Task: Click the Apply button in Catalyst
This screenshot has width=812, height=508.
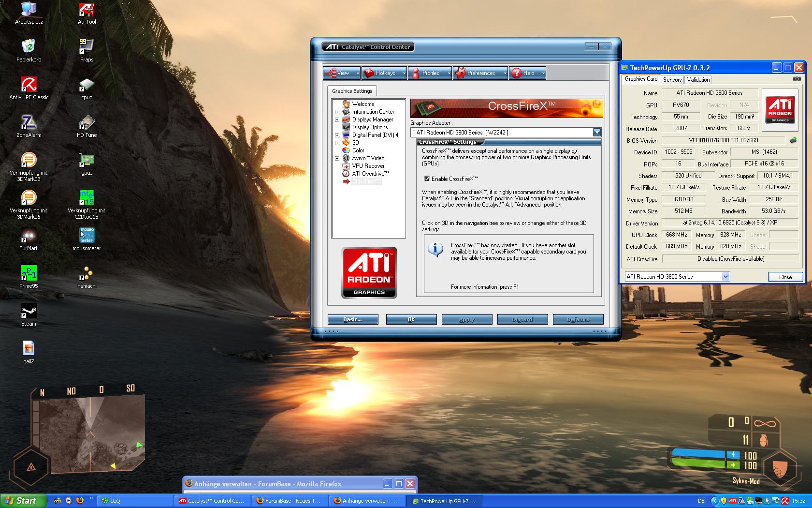Action: tap(467, 319)
